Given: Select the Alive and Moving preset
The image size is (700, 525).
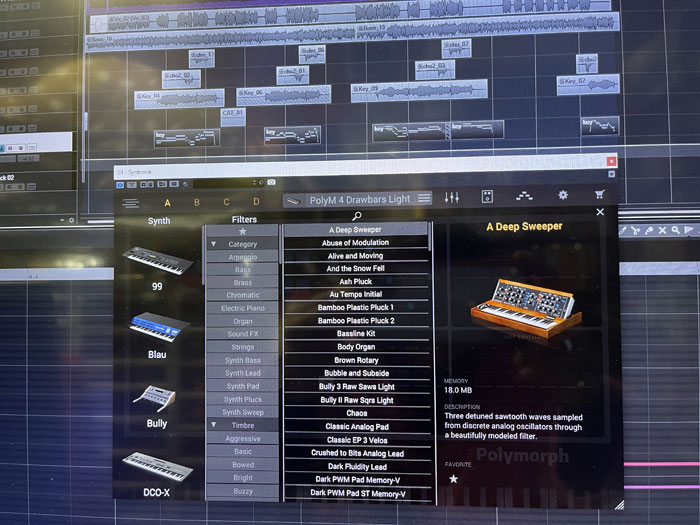Looking at the screenshot, I should [355, 256].
